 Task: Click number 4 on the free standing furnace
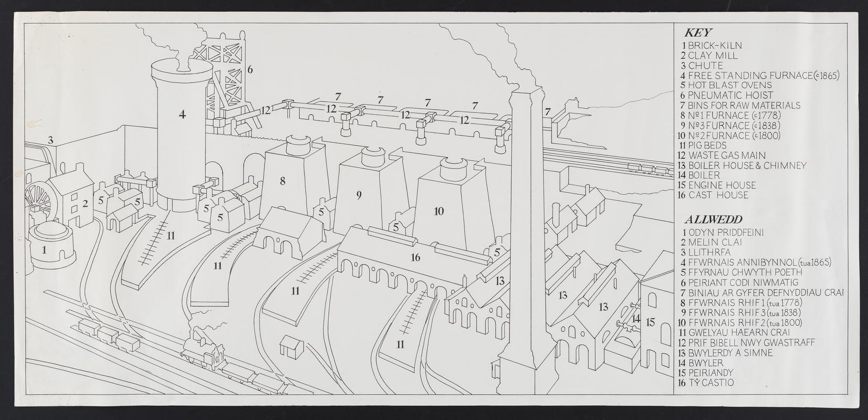(x=182, y=113)
